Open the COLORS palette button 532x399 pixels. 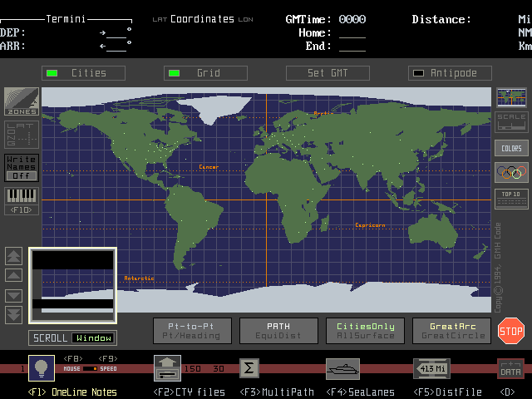511,148
